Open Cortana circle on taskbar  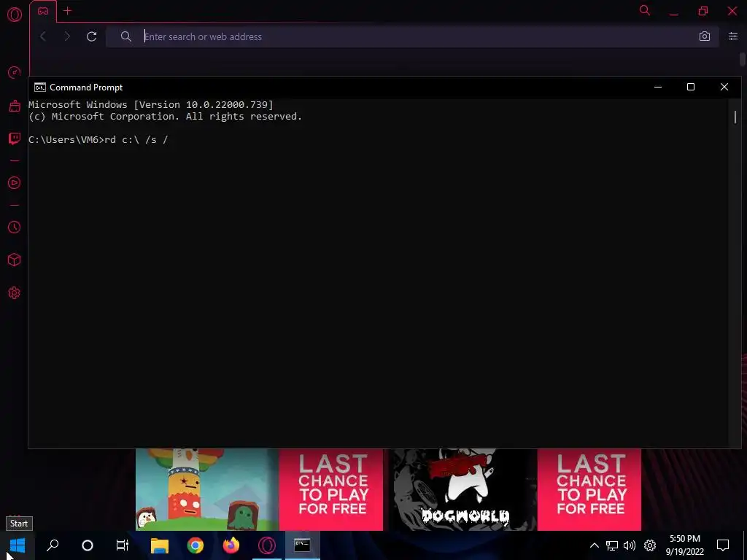click(88, 545)
